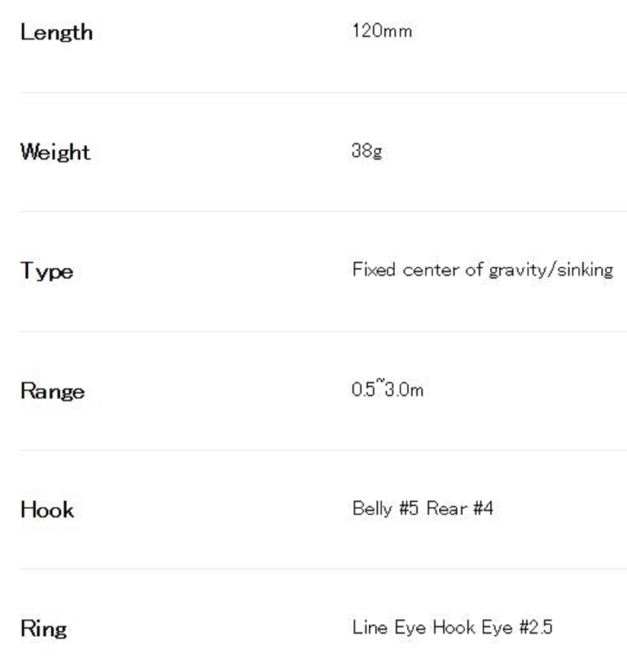
Task: Click the Length specification label
Action: click(56, 33)
